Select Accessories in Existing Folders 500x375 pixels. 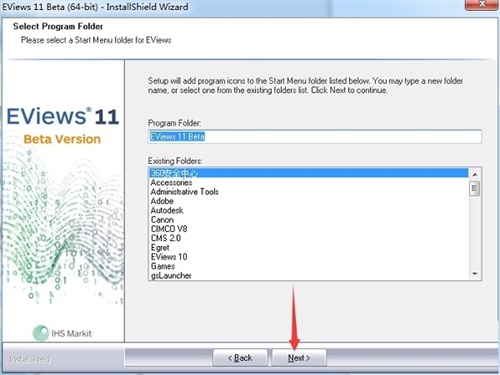point(308,182)
